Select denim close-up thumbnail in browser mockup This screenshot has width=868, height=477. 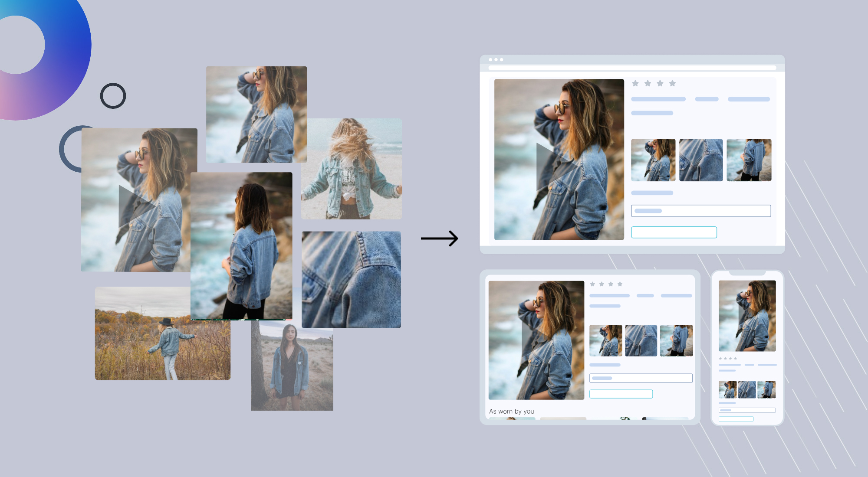point(700,160)
